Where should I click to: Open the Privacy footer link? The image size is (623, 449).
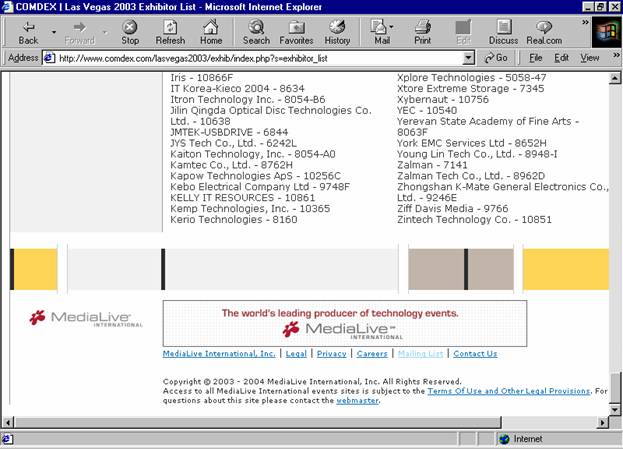click(x=331, y=354)
